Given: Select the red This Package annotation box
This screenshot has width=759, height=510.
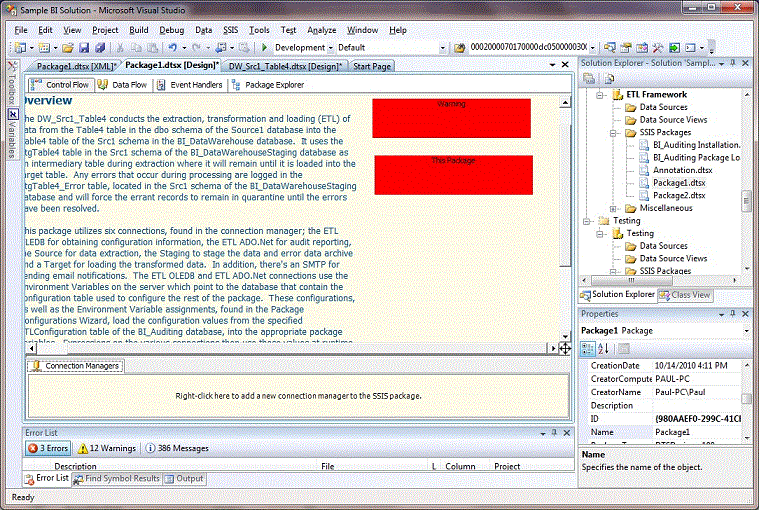Looking at the screenshot, I should tap(454, 175).
